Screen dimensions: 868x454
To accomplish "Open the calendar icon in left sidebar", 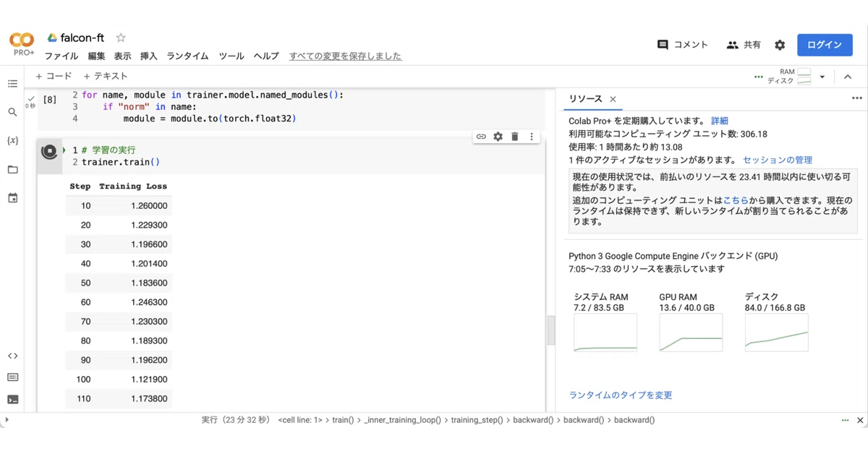I will tap(12, 197).
